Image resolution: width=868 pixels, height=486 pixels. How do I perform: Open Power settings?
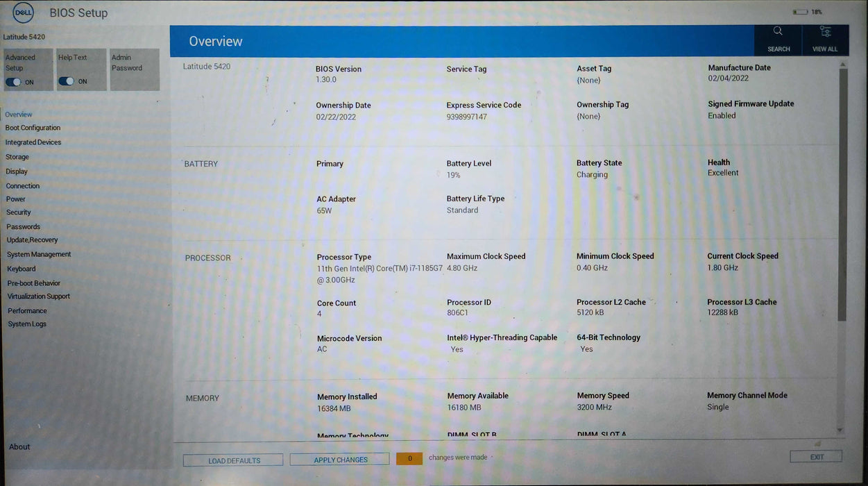(x=16, y=199)
